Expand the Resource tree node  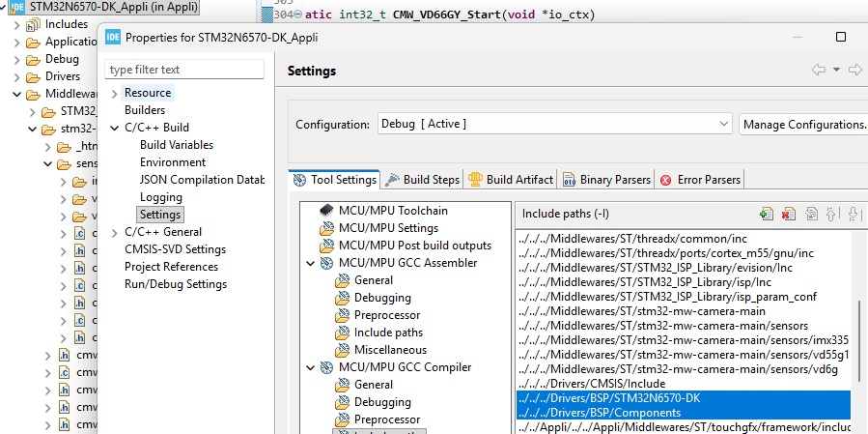point(115,93)
